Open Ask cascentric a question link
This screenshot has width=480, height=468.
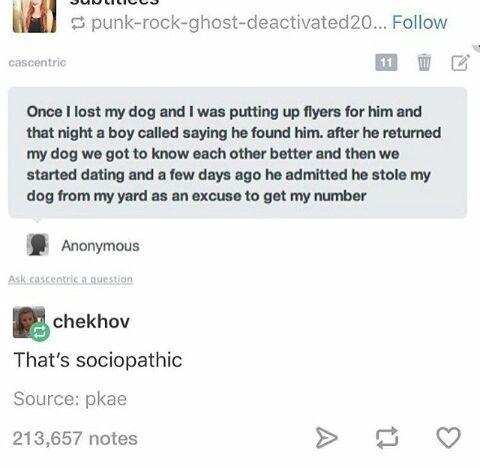pos(71,279)
